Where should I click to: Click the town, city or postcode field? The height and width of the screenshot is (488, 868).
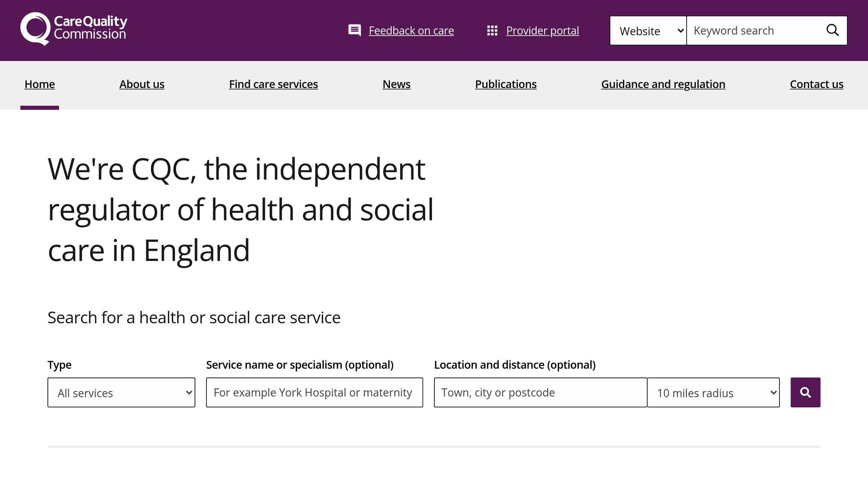click(x=540, y=393)
